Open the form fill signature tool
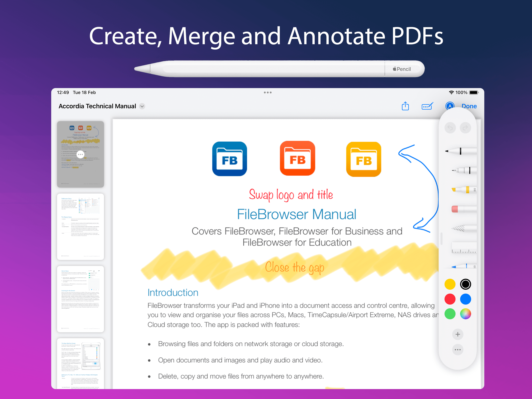Viewport: 532px width, 399px height. coord(427,106)
